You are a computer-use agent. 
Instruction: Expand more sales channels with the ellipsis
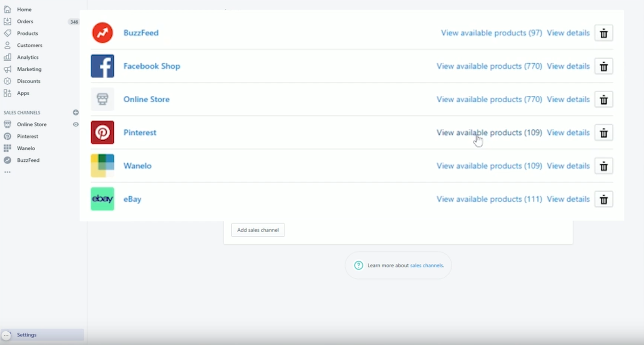[x=8, y=171]
